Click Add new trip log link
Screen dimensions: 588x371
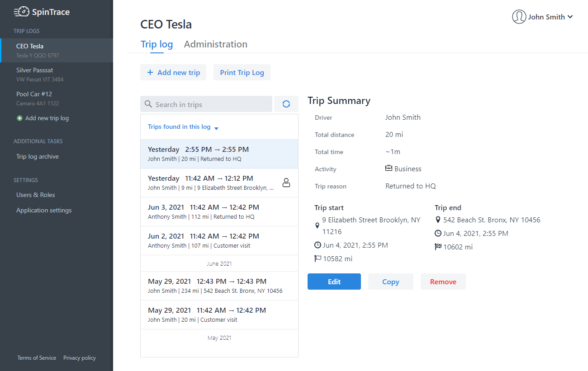47,118
